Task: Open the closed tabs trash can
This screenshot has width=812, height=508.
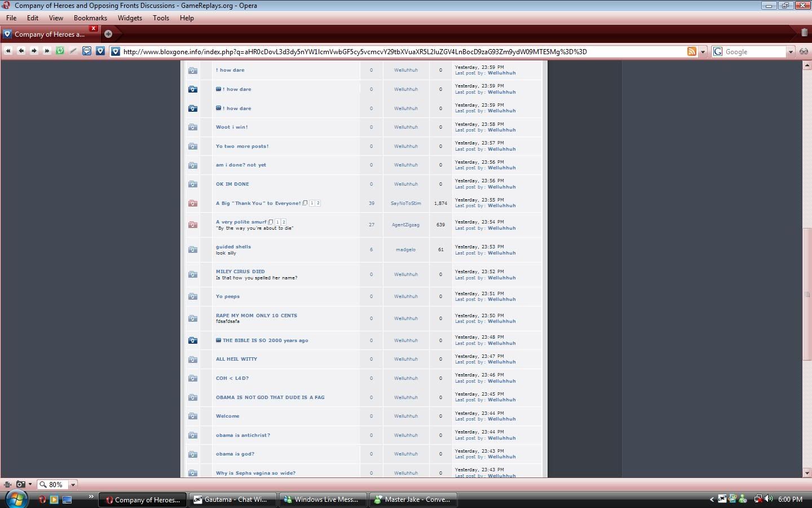Action: 804,33
